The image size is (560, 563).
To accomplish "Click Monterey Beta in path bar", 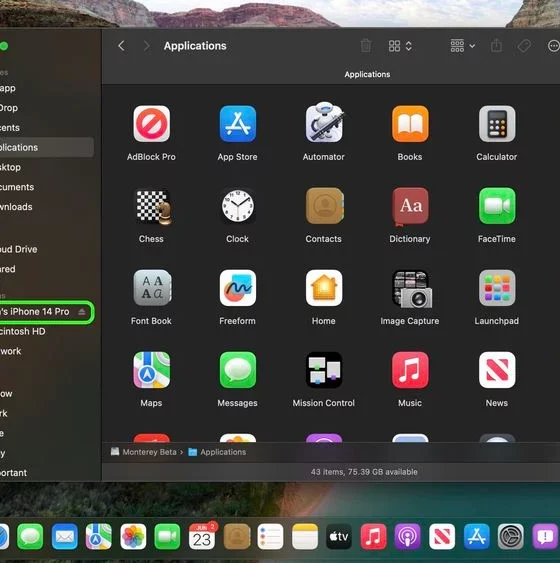I will [144, 452].
